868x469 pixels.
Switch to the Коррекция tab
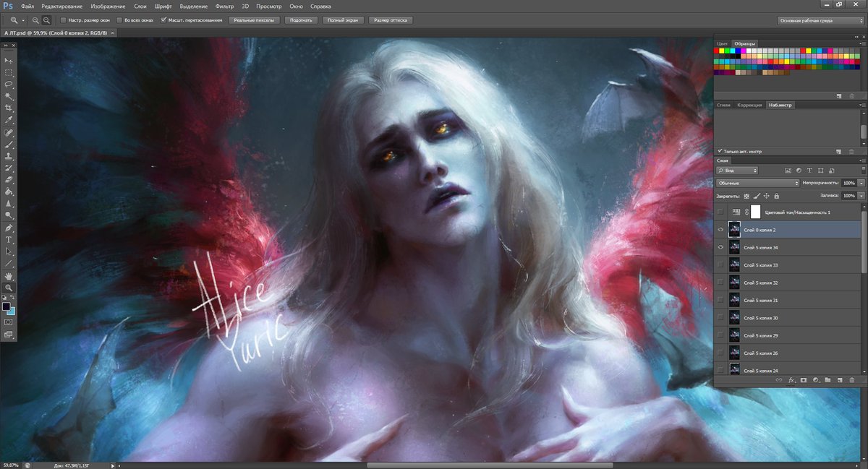pyautogui.click(x=750, y=105)
